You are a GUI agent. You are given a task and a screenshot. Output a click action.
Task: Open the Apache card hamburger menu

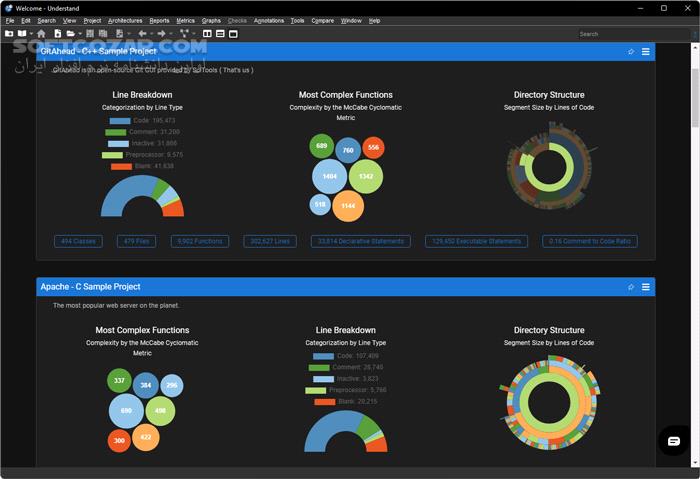646,287
